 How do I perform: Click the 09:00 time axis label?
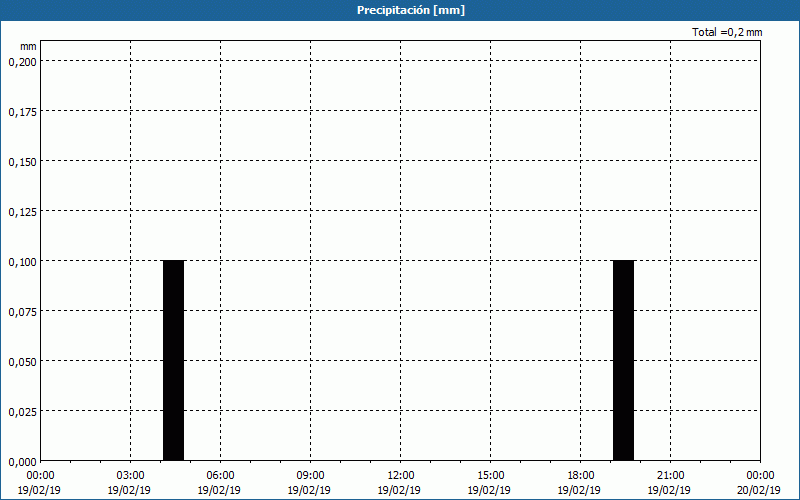310,476
